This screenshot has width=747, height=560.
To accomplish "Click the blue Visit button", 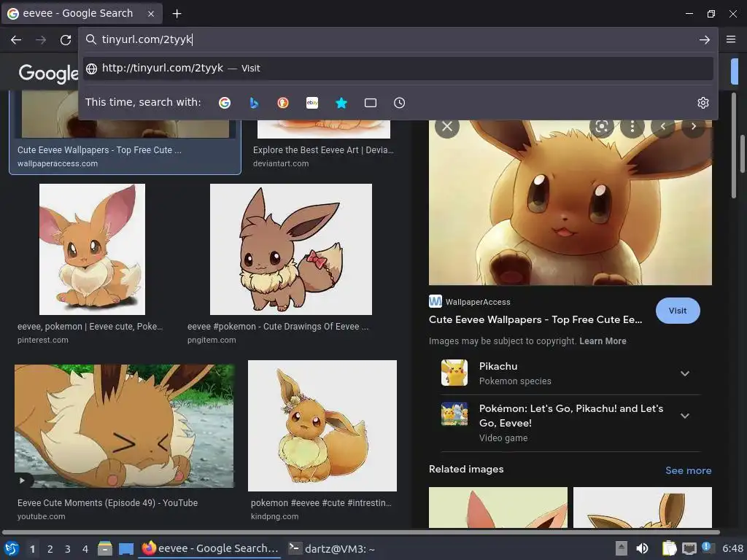I will click(x=678, y=311).
